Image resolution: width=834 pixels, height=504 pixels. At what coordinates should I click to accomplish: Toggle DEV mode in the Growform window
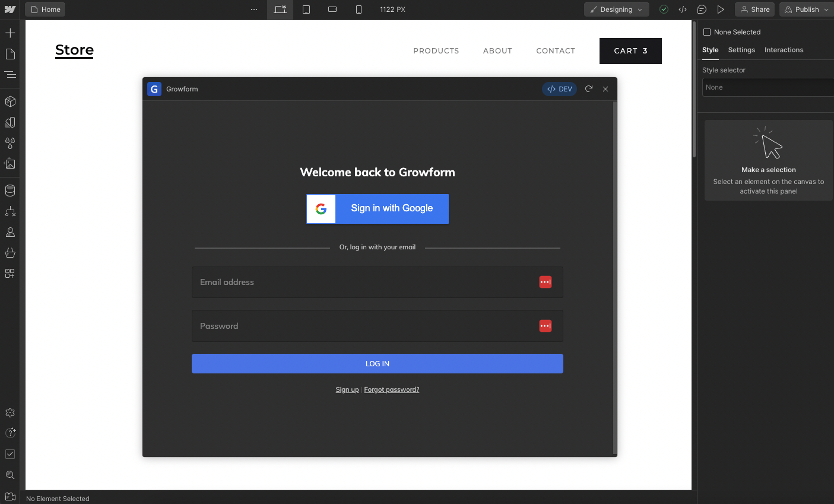click(x=559, y=88)
